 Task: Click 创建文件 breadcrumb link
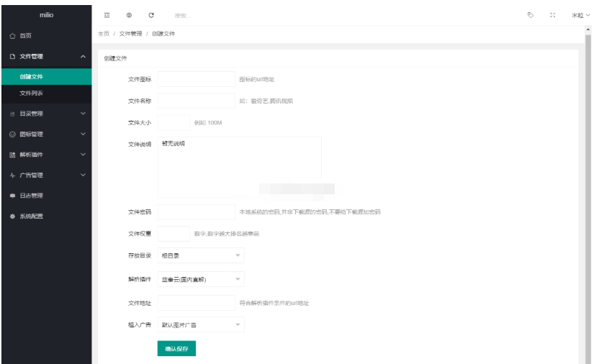point(163,34)
